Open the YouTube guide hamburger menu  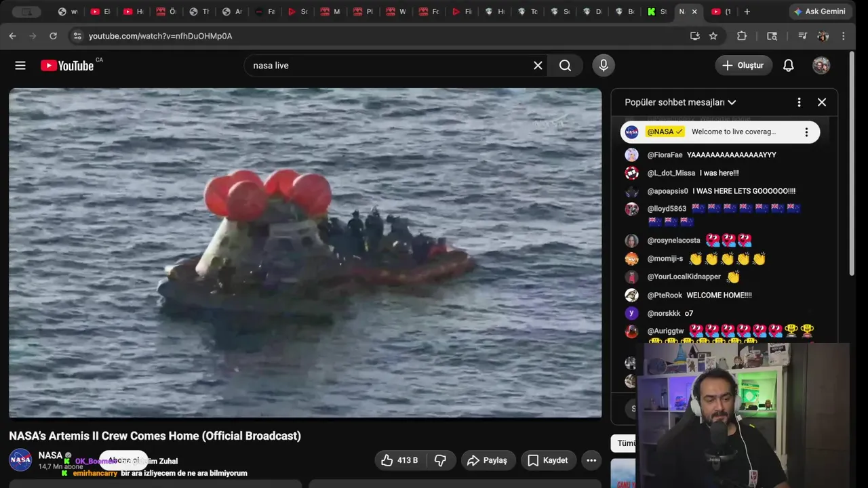coord(20,66)
